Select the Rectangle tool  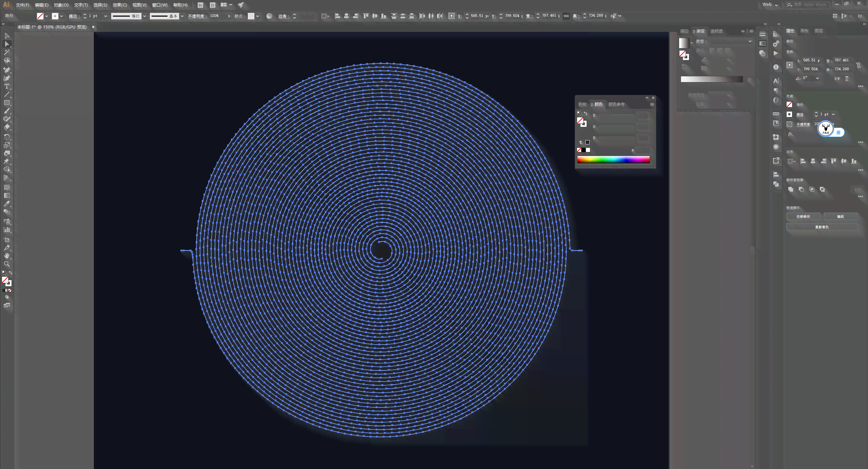pos(7,103)
